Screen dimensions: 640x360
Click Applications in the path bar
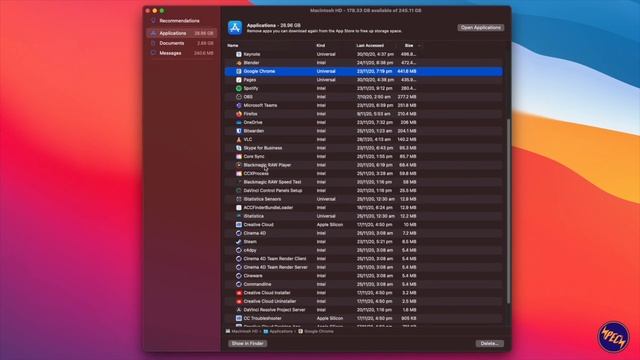[278, 331]
